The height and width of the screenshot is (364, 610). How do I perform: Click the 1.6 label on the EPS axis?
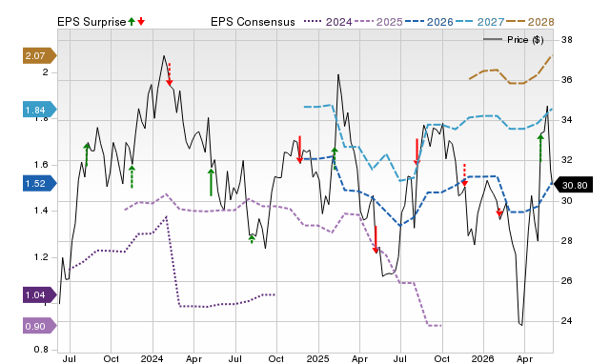41,165
